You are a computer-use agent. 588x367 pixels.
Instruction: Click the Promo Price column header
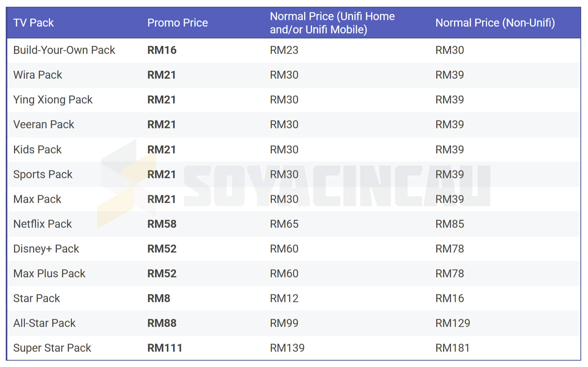[177, 23]
